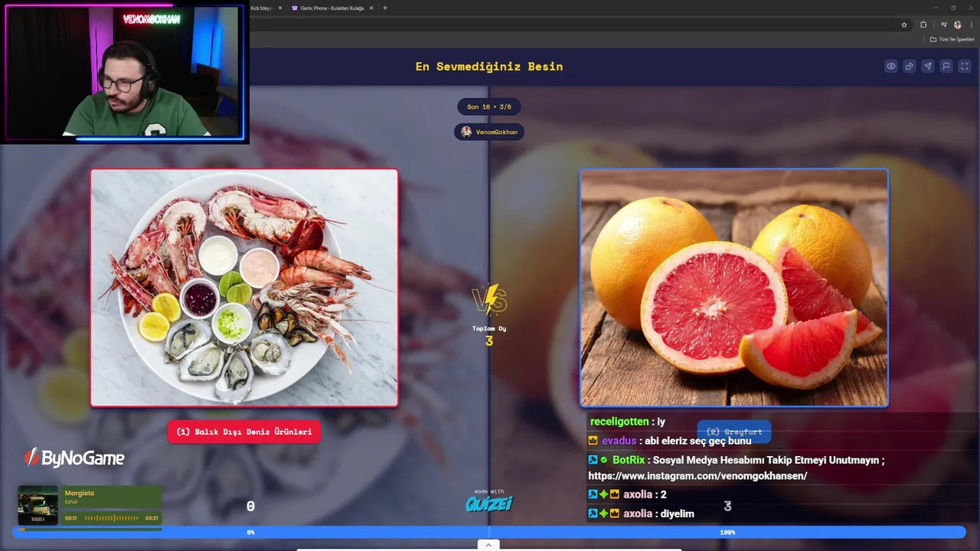Vote for the (2) Greyfurt button
This screenshot has height=551, width=980.
733,432
